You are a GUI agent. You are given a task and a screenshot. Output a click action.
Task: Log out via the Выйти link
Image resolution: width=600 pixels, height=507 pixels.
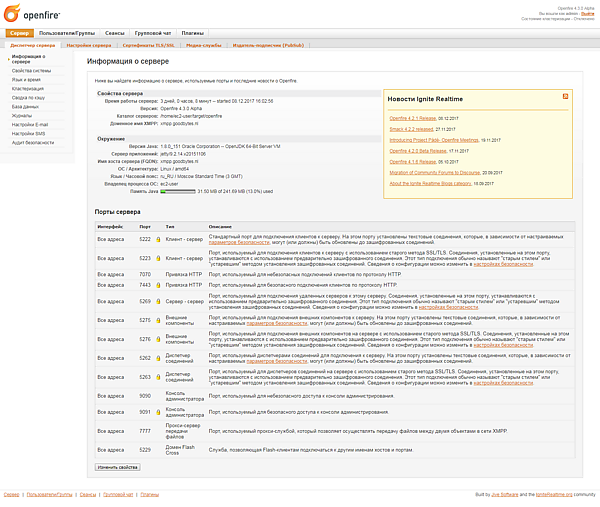coord(588,13)
